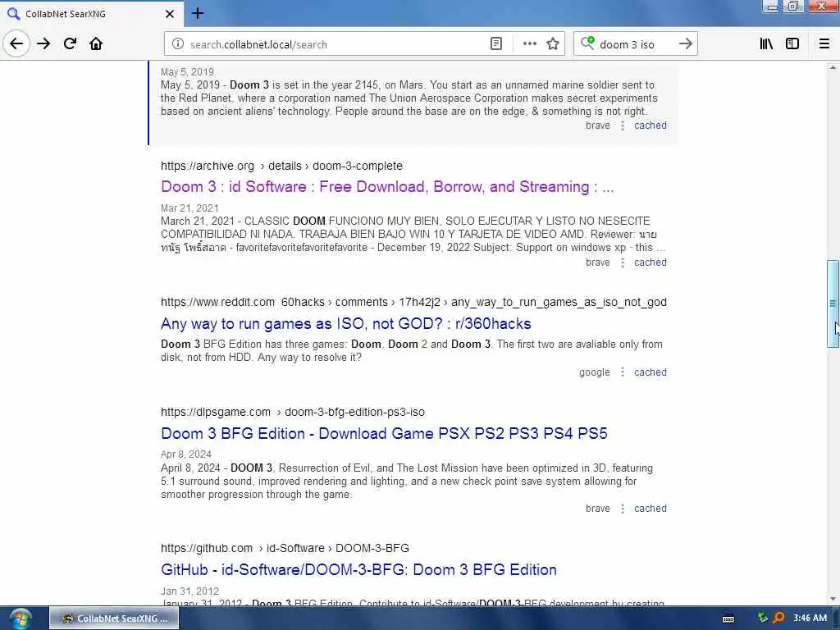Open 'Any way to run games as ISO' result
The width and height of the screenshot is (840, 630).
(x=345, y=323)
